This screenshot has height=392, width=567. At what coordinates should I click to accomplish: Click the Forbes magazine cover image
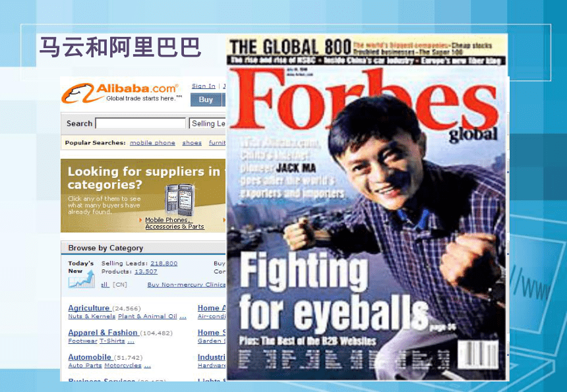coord(367,207)
